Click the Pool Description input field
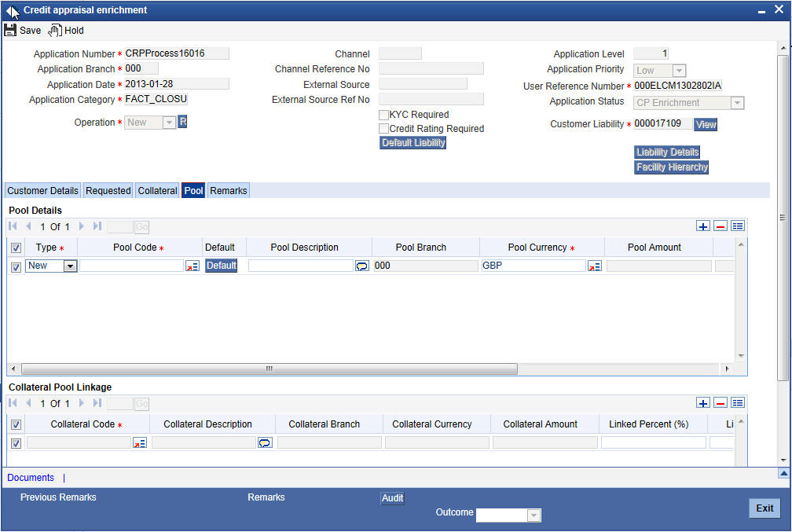Screen dimensions: 792x532 300,266
